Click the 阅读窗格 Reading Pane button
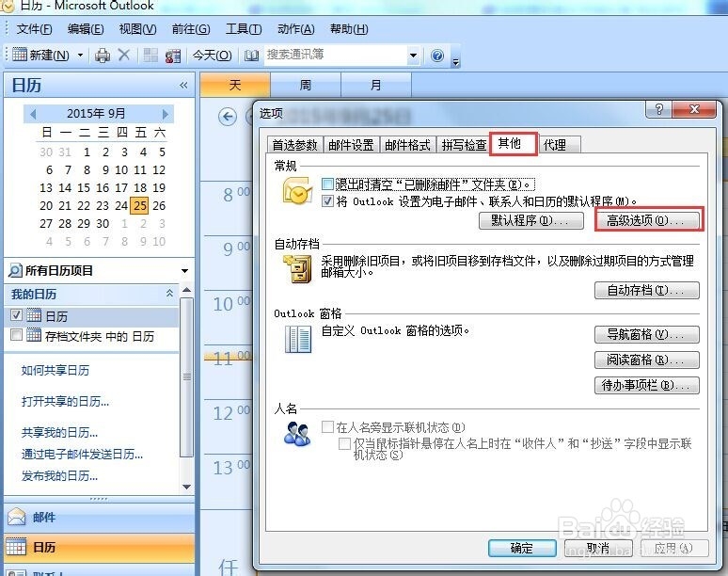The image size is (728, 576). click(647, 360)
